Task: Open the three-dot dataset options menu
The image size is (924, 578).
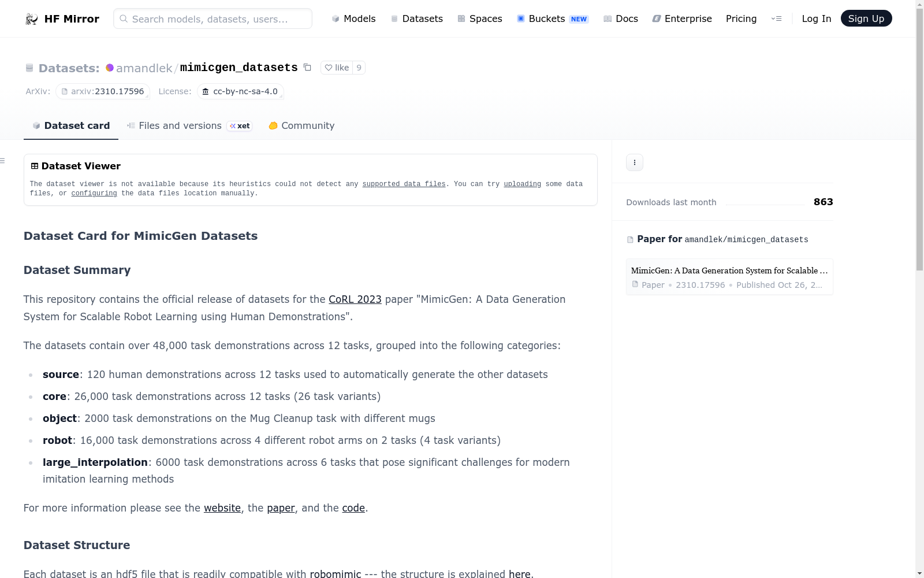Action: click(x=635, y=162)
